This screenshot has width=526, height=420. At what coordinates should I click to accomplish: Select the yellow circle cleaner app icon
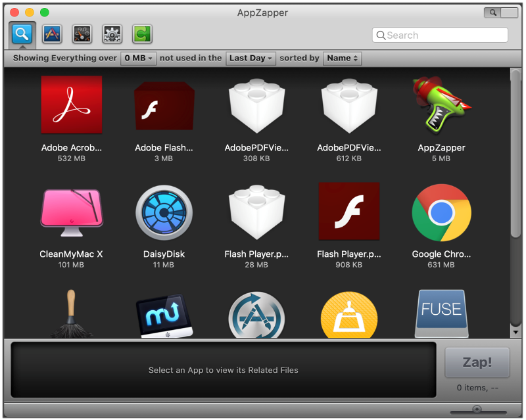349,315
